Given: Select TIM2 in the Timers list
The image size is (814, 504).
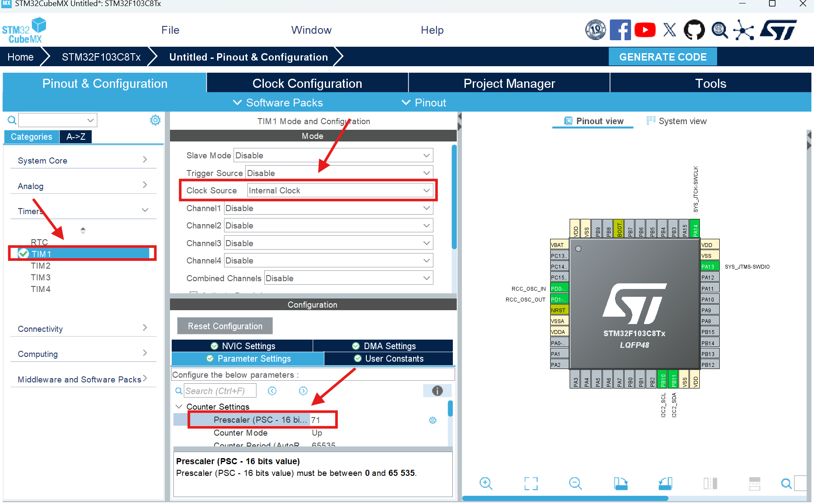Looking at the screenshot, I should click(x=41, y=266).
